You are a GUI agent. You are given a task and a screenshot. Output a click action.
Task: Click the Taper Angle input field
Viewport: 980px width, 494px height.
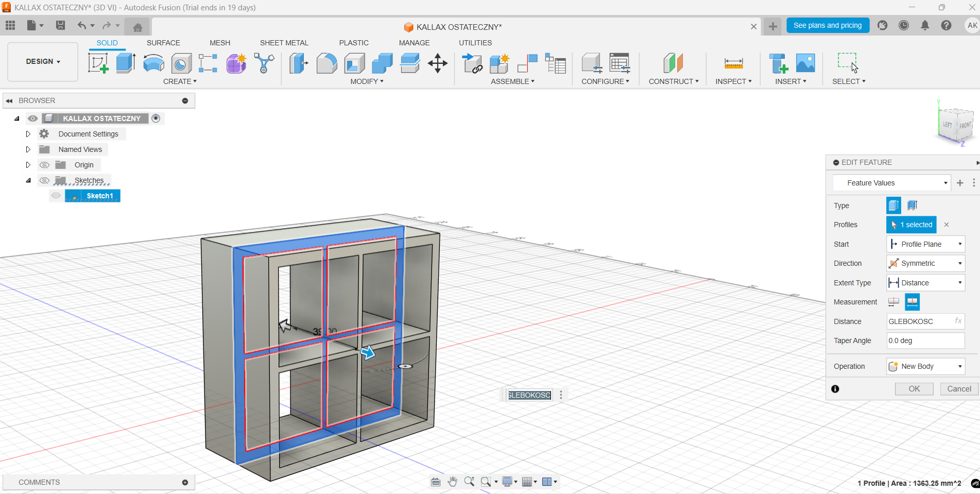click(x=925, y=340)
